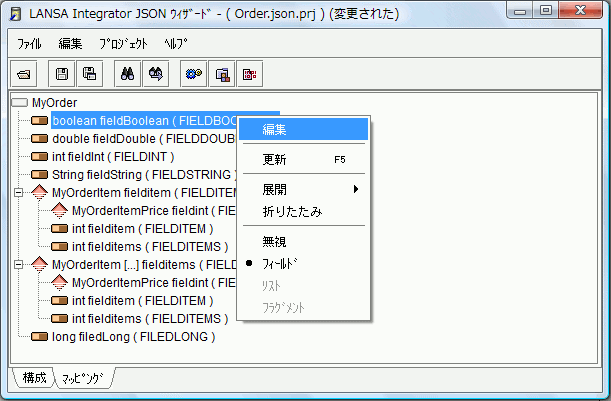The image size is (611, 401).
Task: Click the stacked windows toolbar icon
Action: click(x=222, y=74)
